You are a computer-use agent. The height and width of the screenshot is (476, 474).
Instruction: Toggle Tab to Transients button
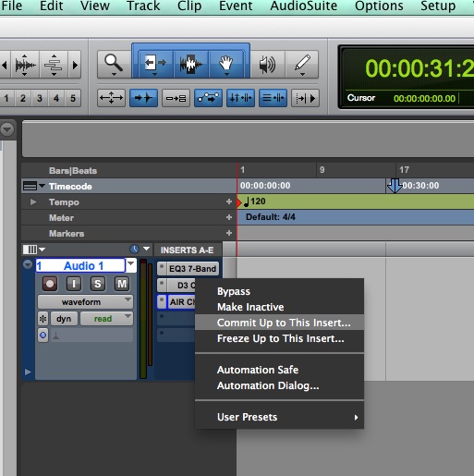click(143, 98)
